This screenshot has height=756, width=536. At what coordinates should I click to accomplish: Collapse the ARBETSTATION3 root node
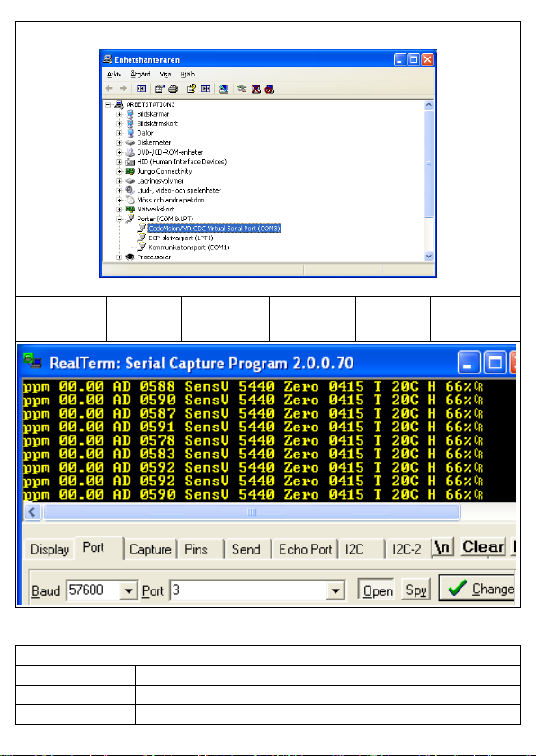click(x=108, y=104)
